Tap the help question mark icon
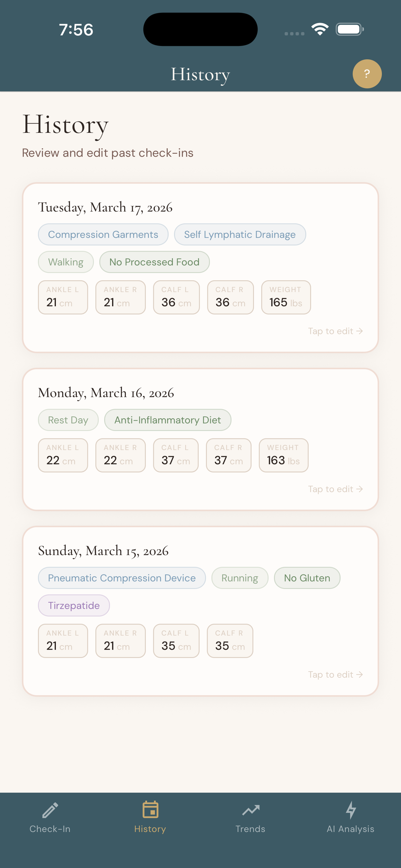 pyautogui.click(x=367, y=73)
